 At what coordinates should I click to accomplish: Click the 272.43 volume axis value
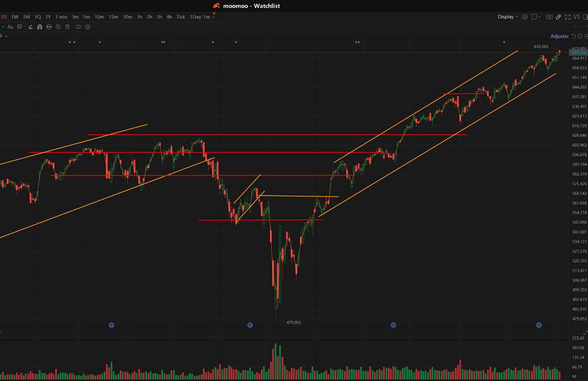point(578,338)
